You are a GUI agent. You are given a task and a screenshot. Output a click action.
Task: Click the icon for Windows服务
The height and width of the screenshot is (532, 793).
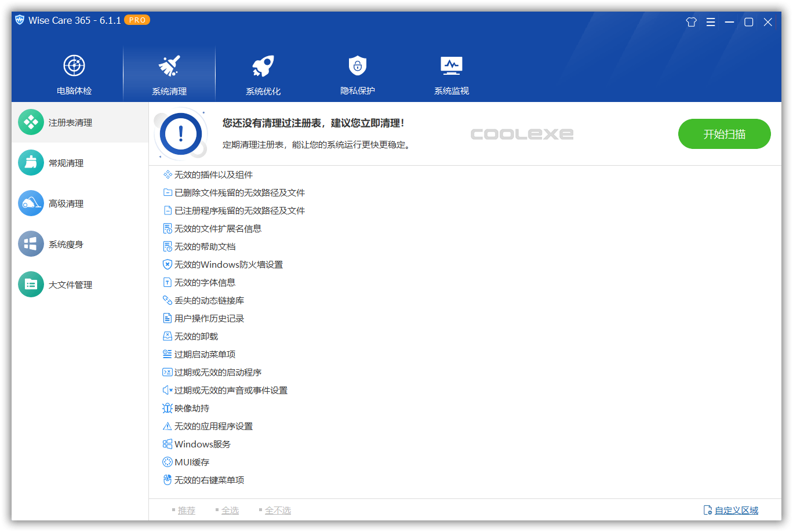[168, 444]
